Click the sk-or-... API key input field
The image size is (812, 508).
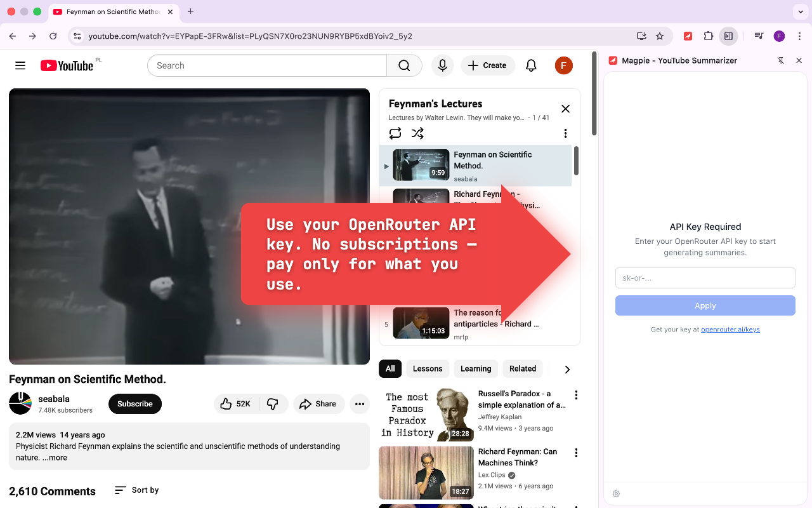(x=705, y=277)
